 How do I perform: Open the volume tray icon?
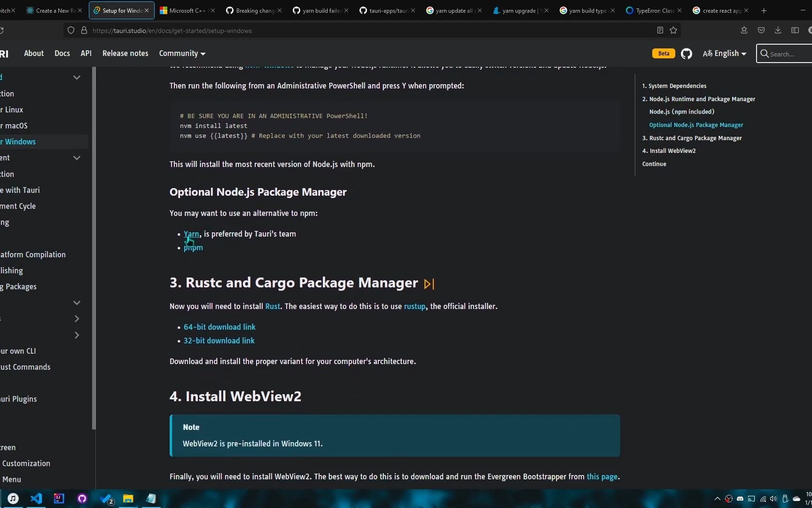pos(773,499)
